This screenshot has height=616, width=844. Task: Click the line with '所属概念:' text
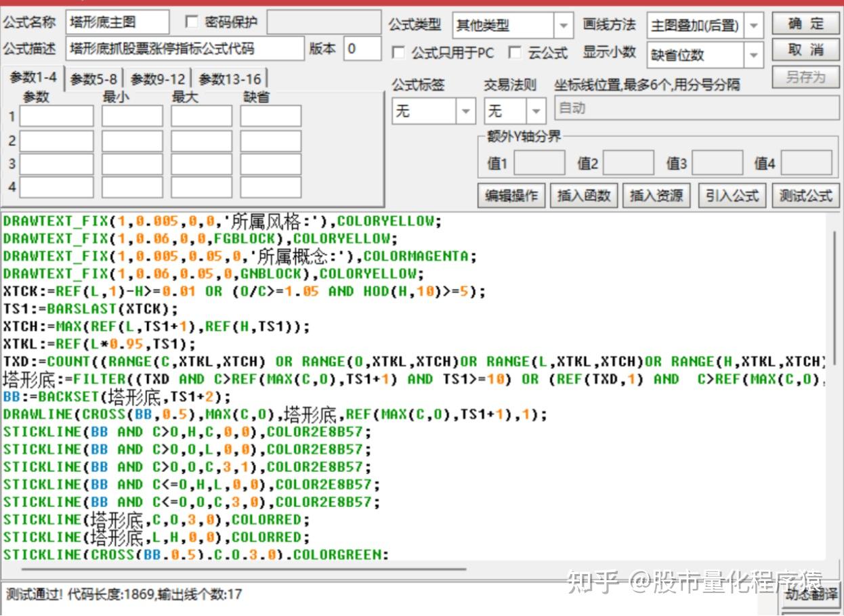click(x=240, y=256)
